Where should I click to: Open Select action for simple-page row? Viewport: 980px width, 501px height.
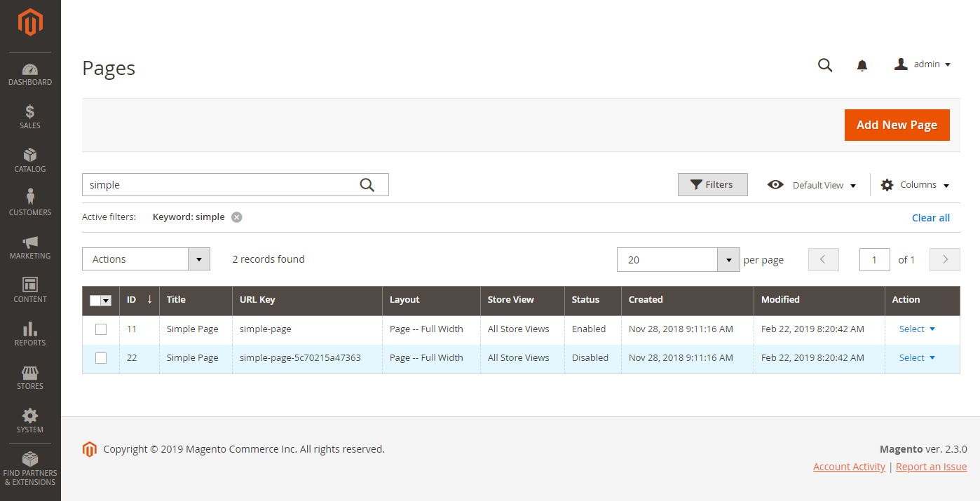point(918,329)
